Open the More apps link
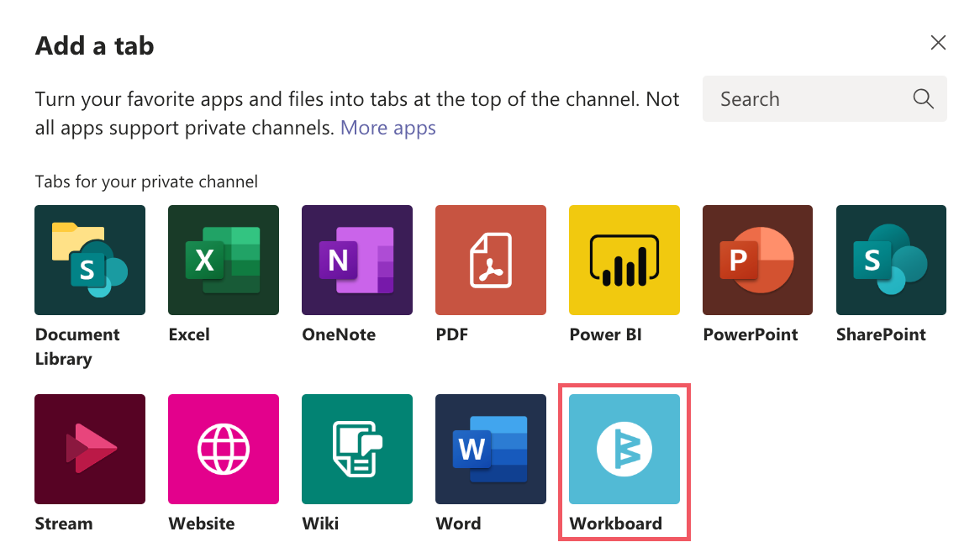980x558 pixels. (388, 128)
